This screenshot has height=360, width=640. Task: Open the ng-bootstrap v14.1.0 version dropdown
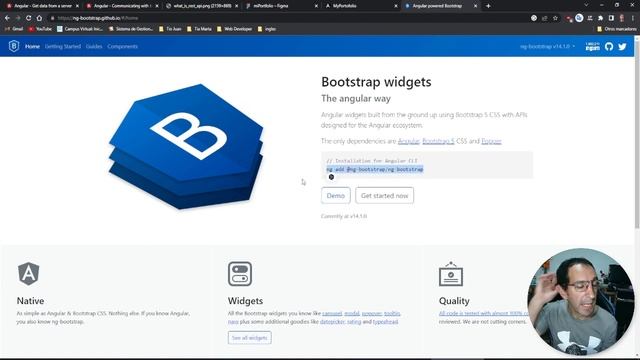click(x=547, y=47)
